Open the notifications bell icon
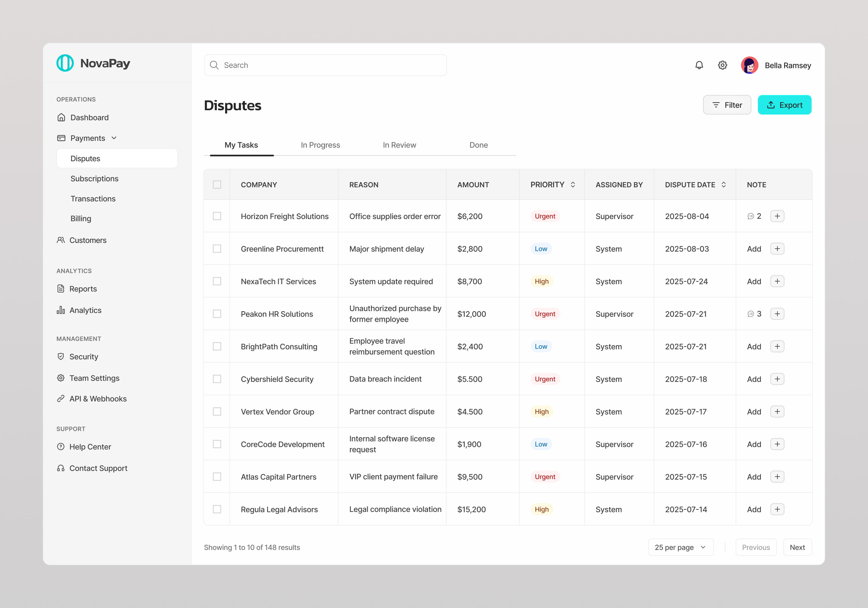Screen dimensions: 868x608 (x=699, y=65)
